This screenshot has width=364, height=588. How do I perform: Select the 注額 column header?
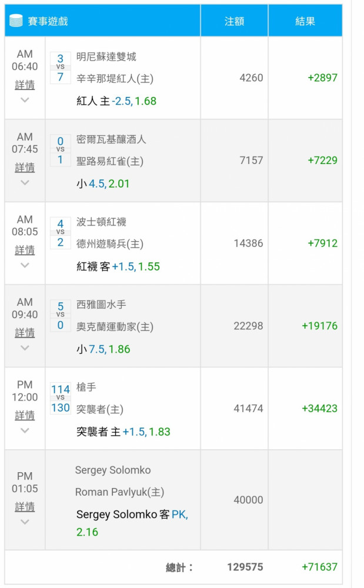click(234, 21)
